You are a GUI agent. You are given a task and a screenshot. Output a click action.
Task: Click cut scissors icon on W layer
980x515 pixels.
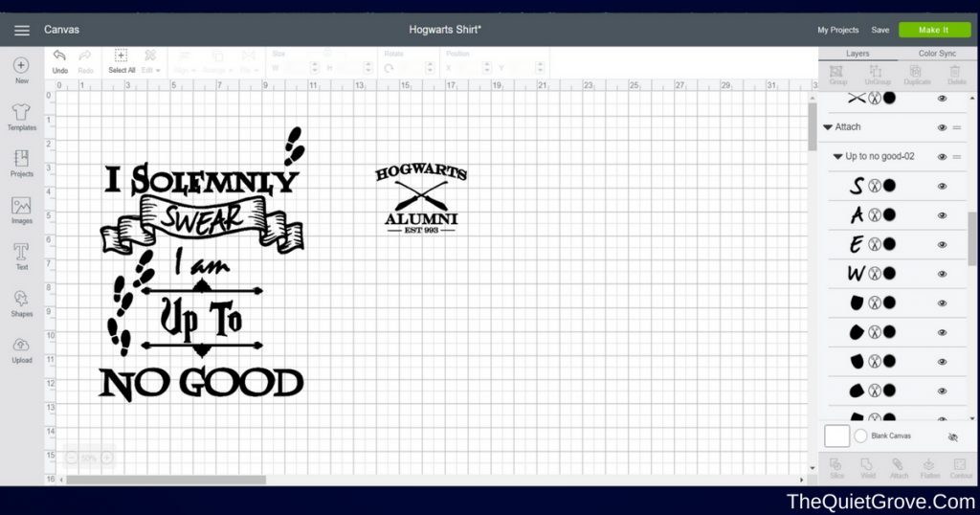(x=875, y=273)
